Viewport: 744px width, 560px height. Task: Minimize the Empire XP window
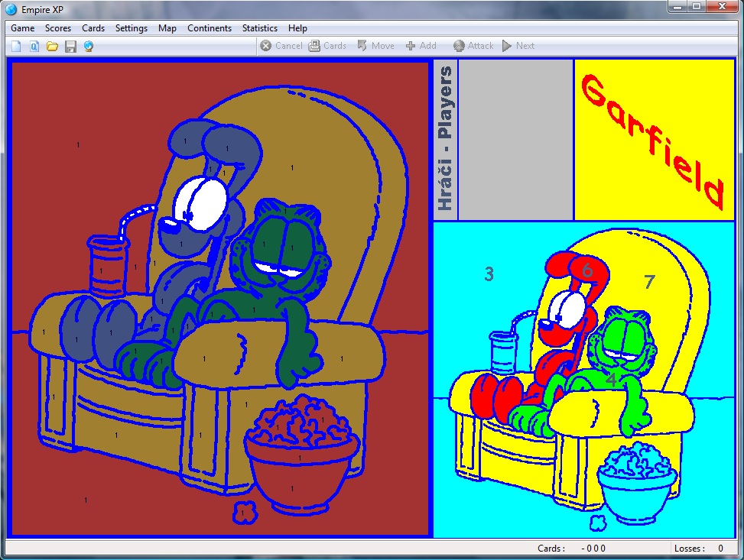coord(677,7)
